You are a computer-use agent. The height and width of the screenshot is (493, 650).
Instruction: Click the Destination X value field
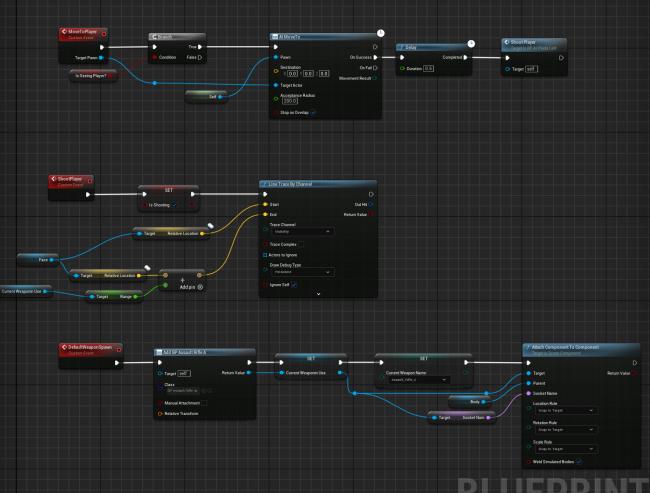(x=292, y=73)
